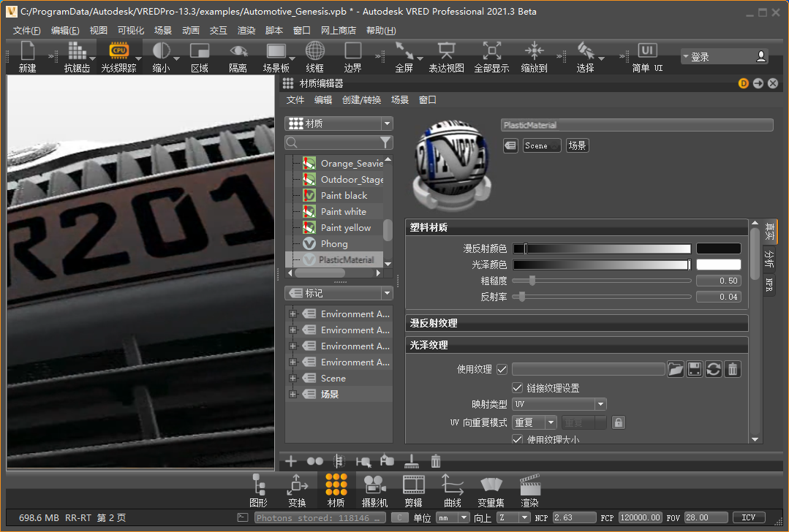Click the 光线跟踪 raytracing CPU icon

pyautogui.click(x=118, y=51)
